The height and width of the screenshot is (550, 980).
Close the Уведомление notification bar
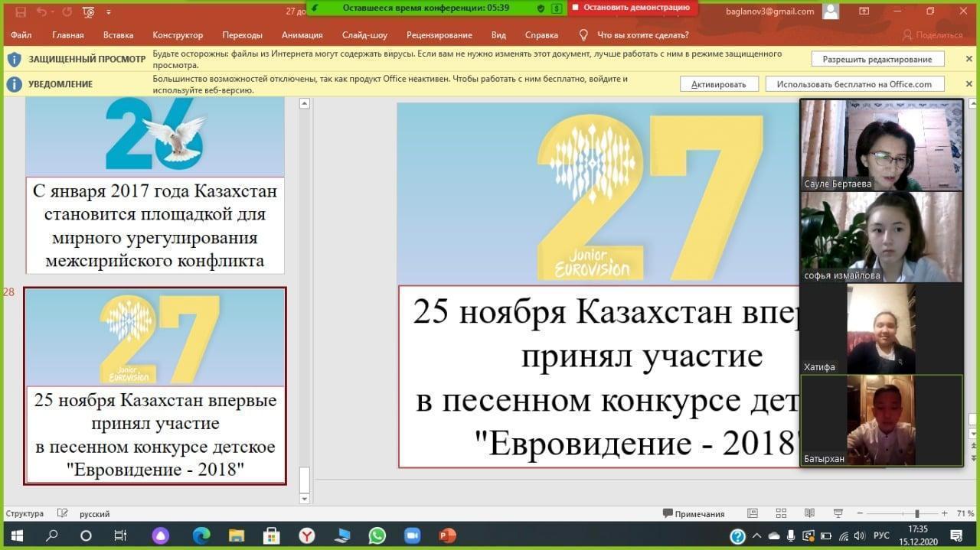coord(969,84)
